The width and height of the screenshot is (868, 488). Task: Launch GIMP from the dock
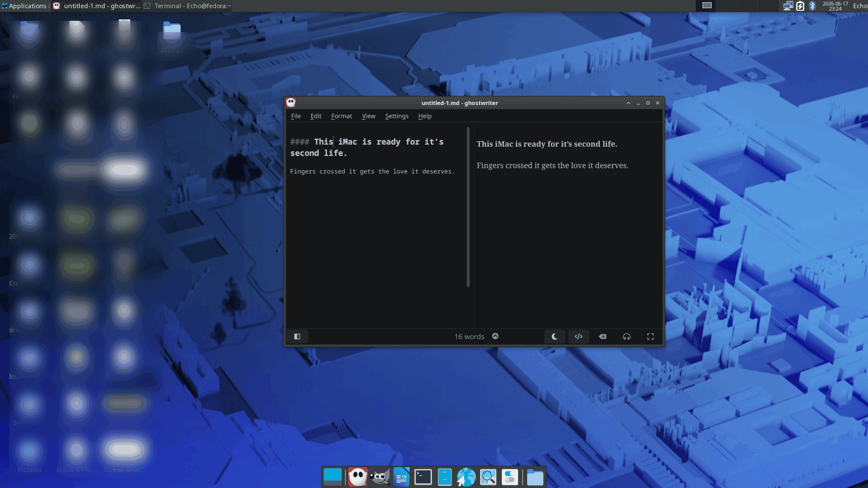click(x=380, y=477)
